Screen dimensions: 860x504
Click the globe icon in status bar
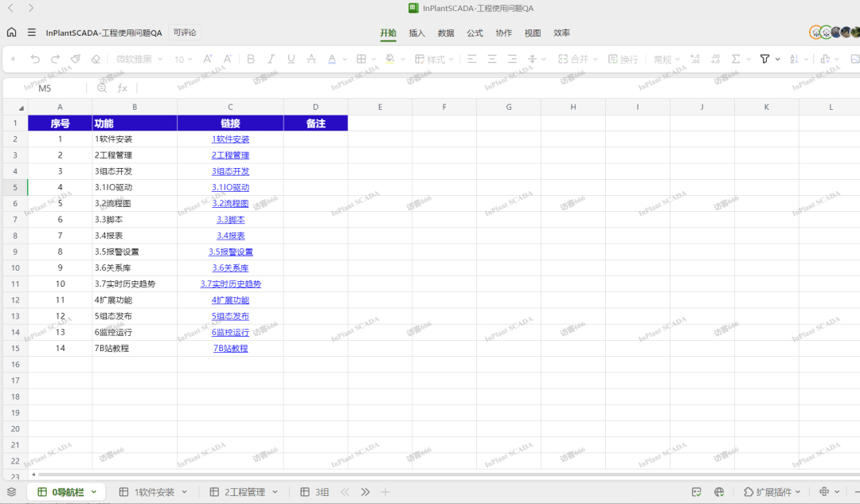coord(719,492)
